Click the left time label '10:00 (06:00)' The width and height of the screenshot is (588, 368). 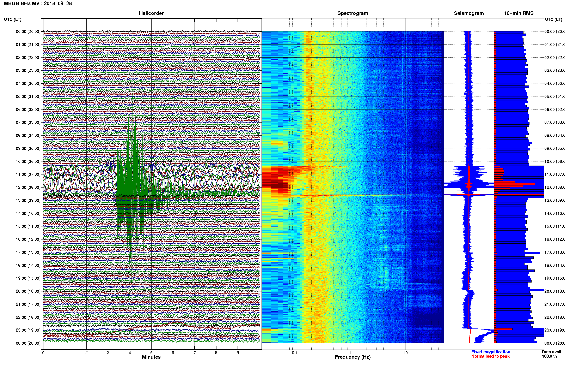pyautogui.click(x=28, y=161)
